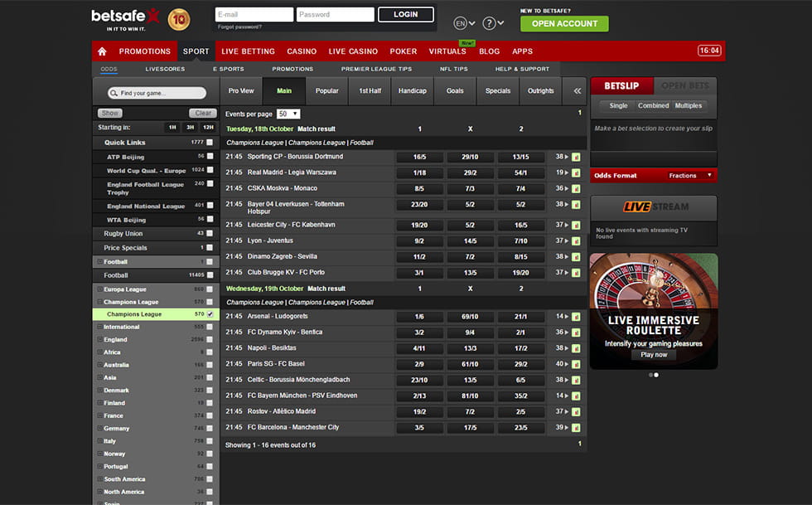
Task: Expand the International tree node
Action: coord(99,327)
